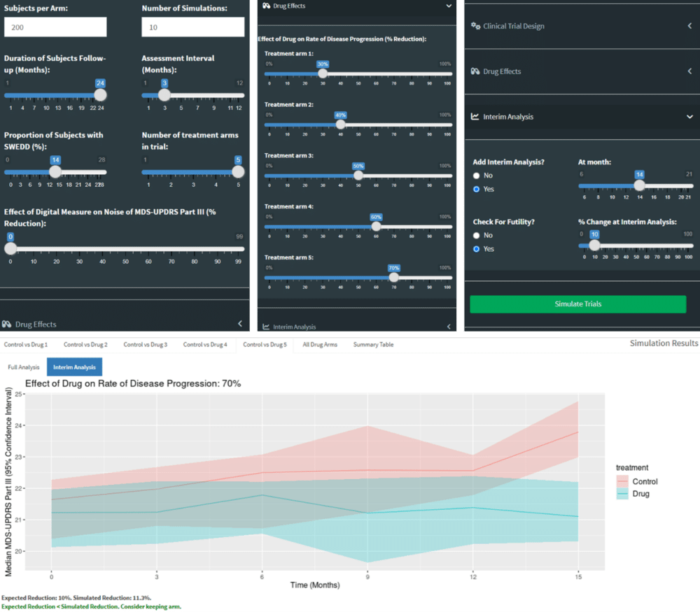Collapse the Interim Analysis section using its down chevron
Screen dimensions: 700x612
click(x=689, y=117)
